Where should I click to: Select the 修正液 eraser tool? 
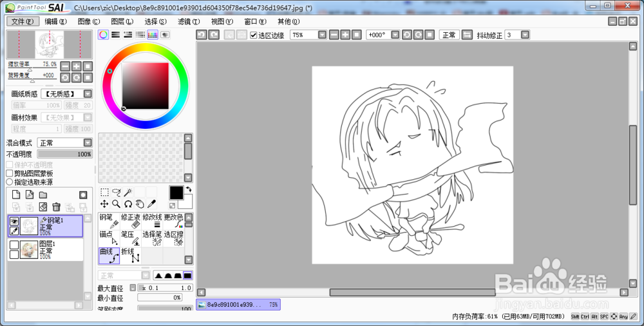(131, 221)
